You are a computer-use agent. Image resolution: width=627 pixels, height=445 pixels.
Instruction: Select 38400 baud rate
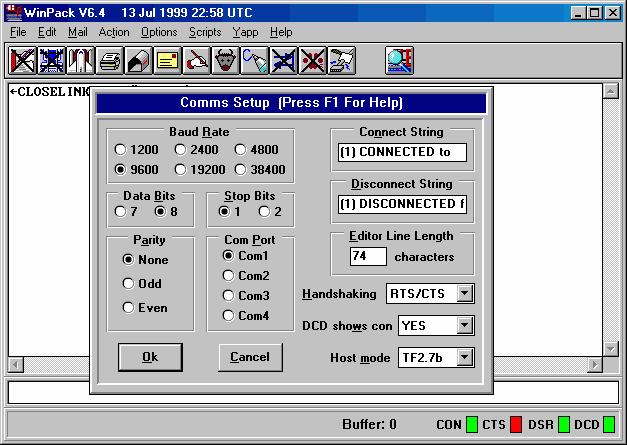point(240,170)
